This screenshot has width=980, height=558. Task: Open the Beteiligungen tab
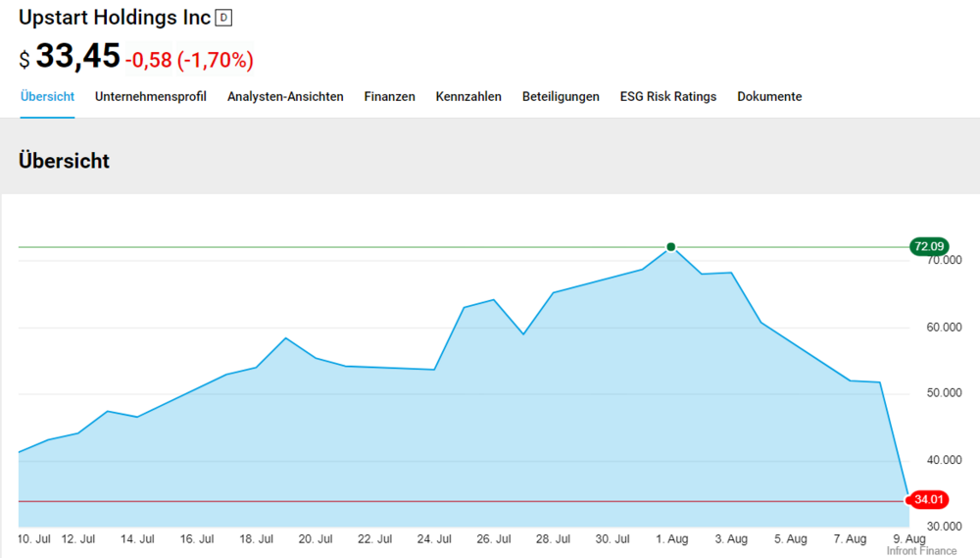click(x=561, y=97)
